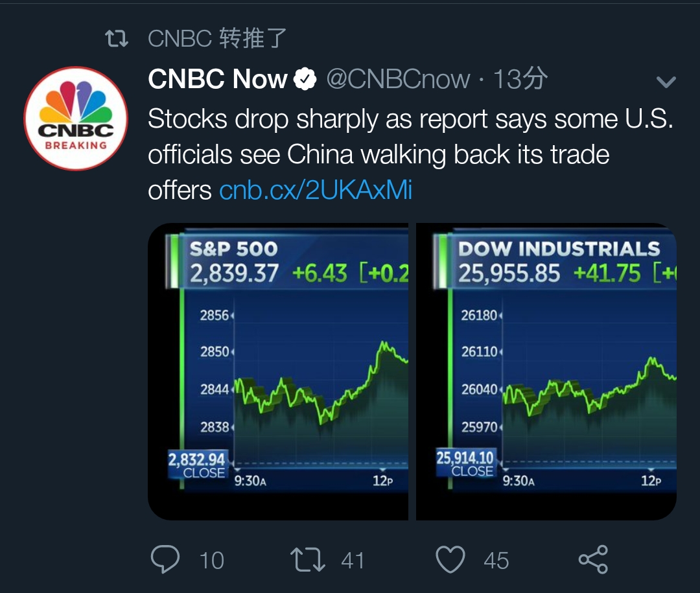Like the tweet with the heart icon
Image resolution: width=700 pixels, height=593 pixels.
tap(450, 559)
